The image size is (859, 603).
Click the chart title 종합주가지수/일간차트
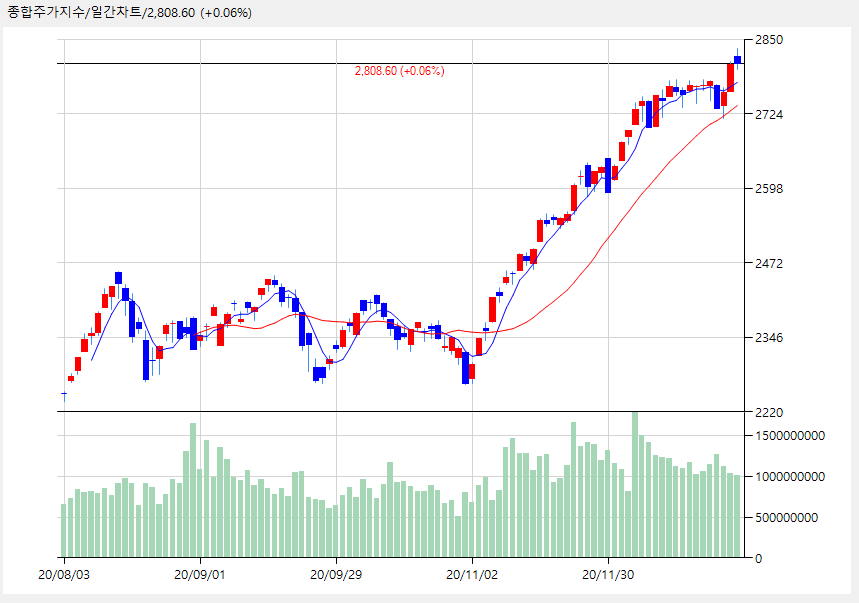(x=74, y=13)
